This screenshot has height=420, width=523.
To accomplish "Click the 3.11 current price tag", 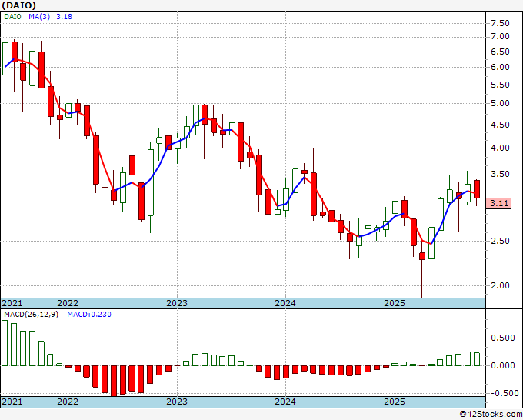I will 498,203.
